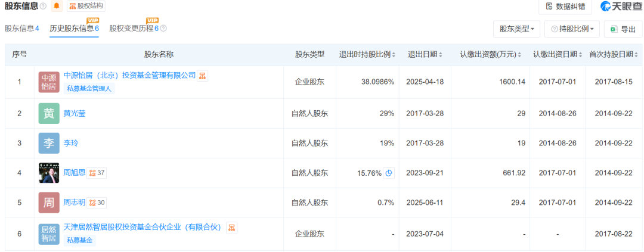Open the 黄光莹 shareholder link
This screenshot has width=644, height=252.
pos(75,113)
